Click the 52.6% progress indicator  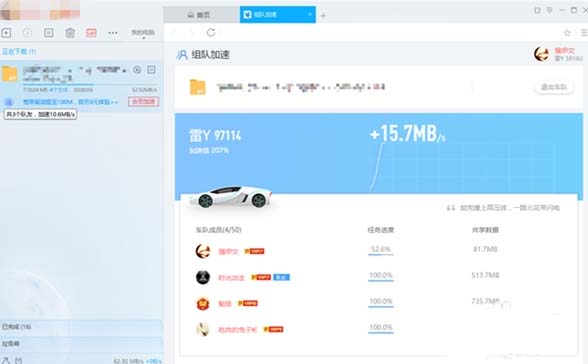(x=381, y=250)
